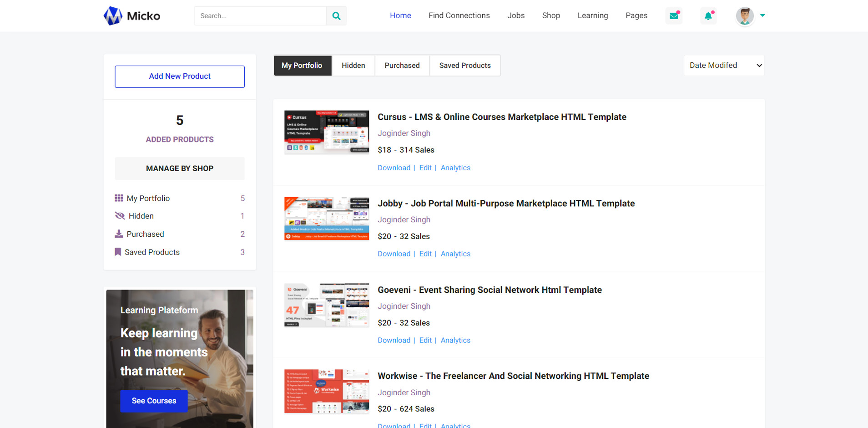Click the Add New Product button
Image resolution: width=868 pixels, height=428 pixels.
180,76
